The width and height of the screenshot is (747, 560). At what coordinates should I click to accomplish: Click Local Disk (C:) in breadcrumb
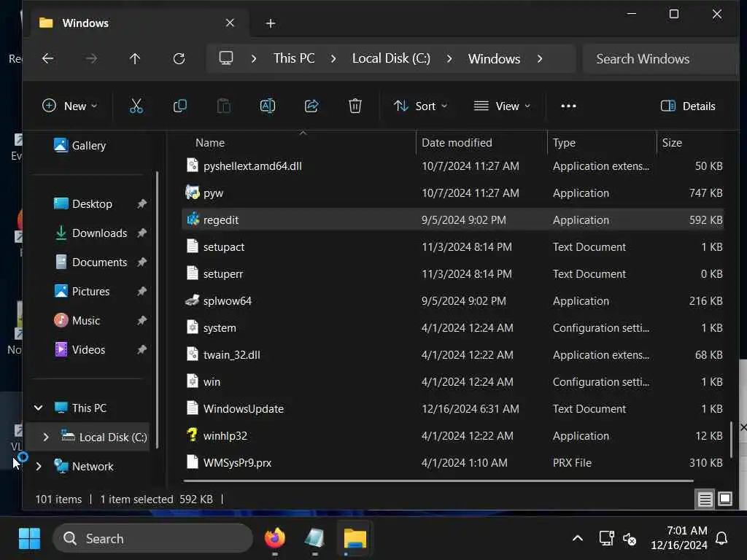(391, 58)
